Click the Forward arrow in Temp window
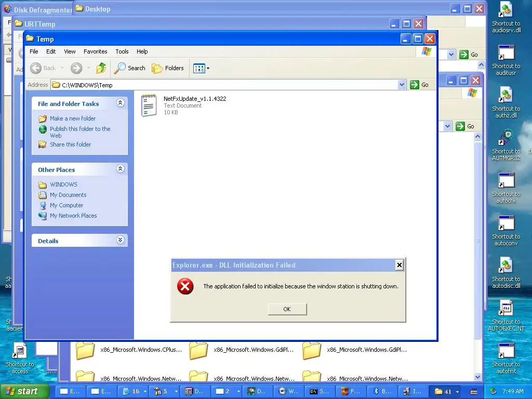 [76, 68]
